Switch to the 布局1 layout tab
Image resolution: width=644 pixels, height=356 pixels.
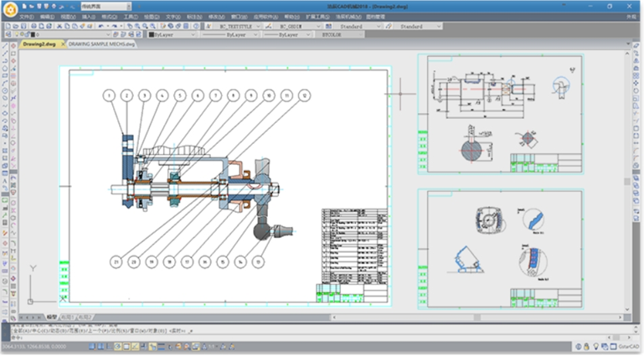[67, 317]
